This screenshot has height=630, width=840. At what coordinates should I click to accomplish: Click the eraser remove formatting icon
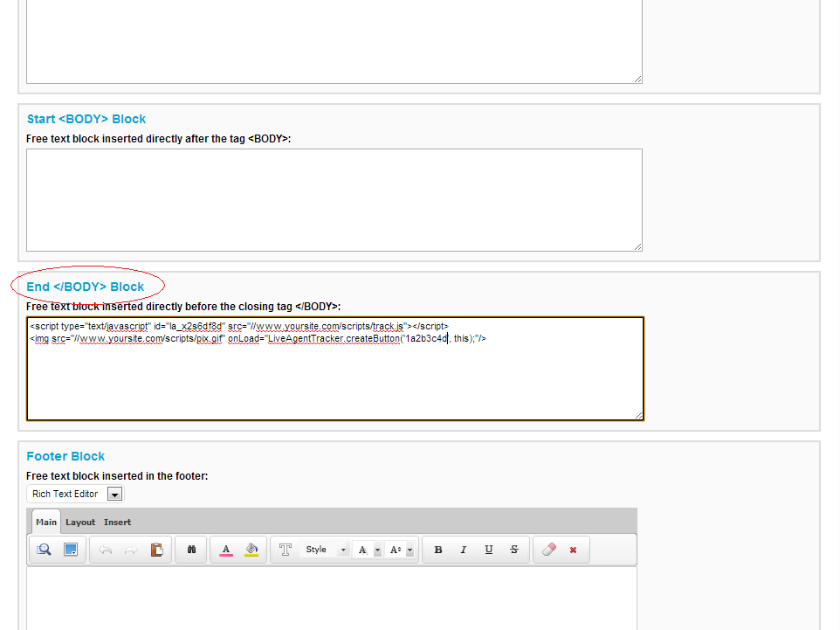(x=548, y=550)
